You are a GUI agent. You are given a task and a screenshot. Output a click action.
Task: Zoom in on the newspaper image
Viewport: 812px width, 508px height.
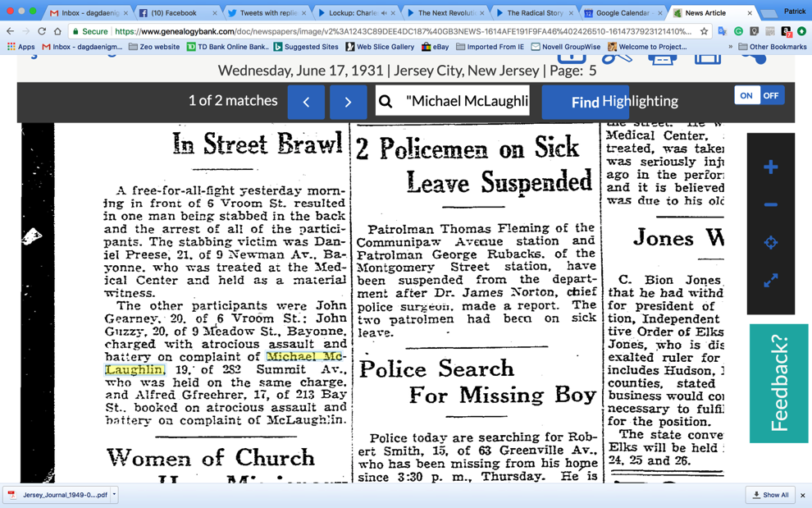point(770,167)
